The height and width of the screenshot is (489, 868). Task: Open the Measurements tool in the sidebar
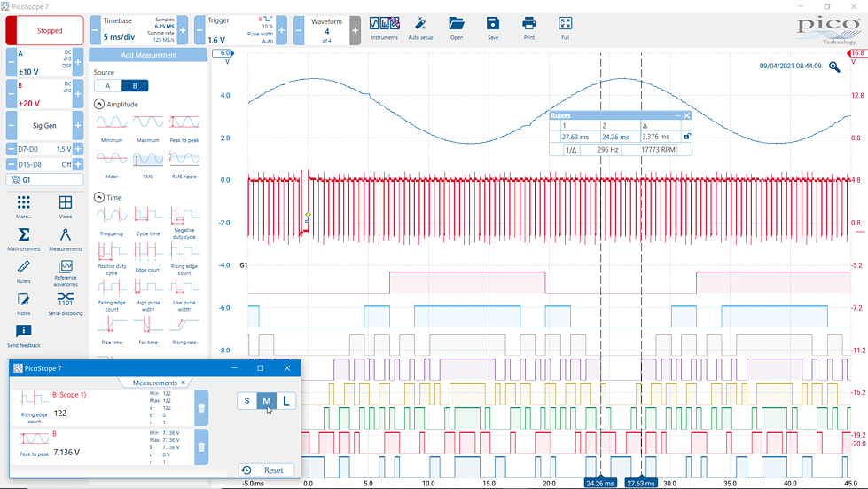tap(66, 240)
